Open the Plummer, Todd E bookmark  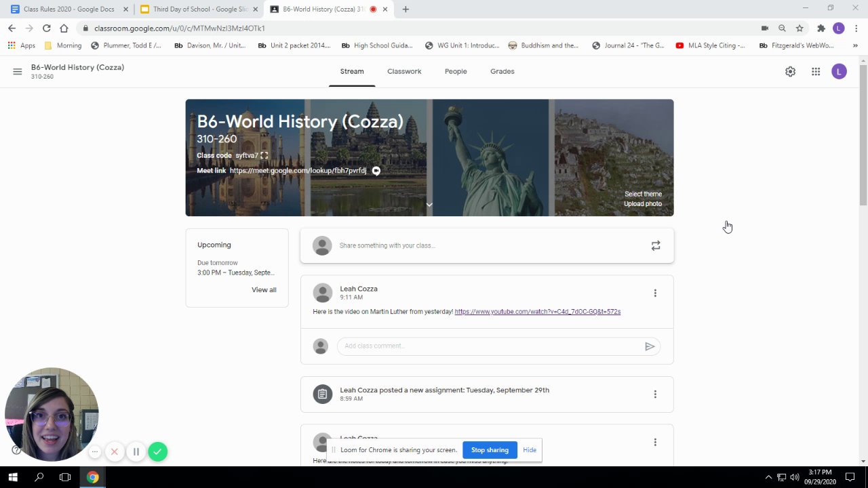pos(126,45)
